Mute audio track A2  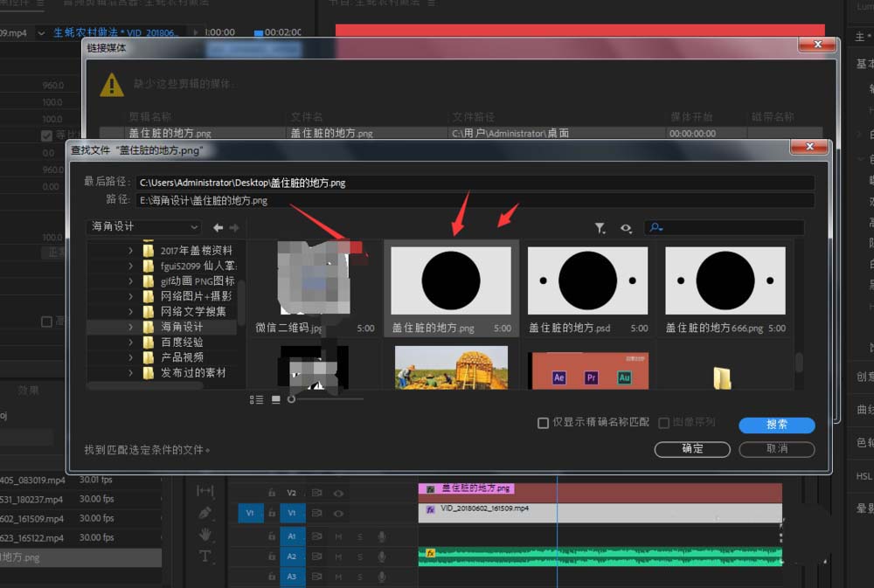338,557
